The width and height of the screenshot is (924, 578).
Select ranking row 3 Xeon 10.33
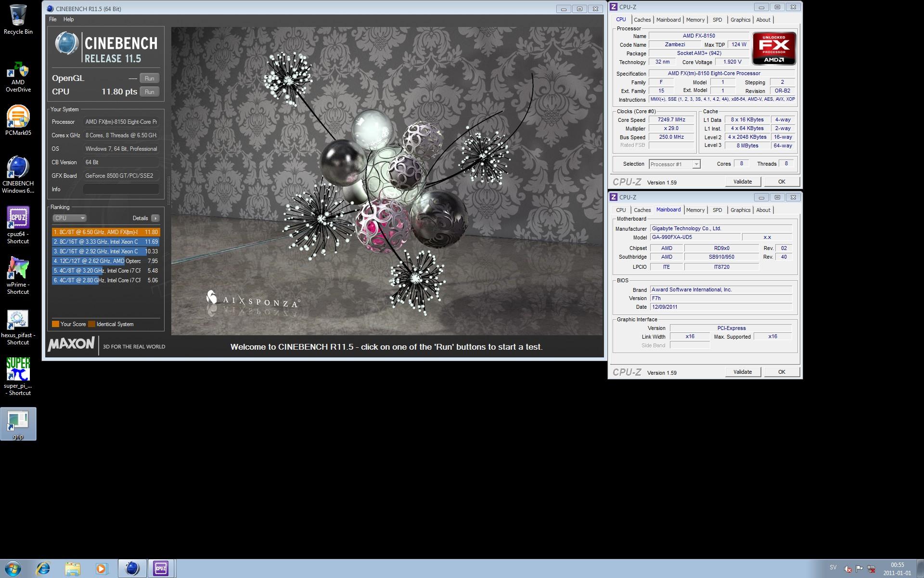106,251
